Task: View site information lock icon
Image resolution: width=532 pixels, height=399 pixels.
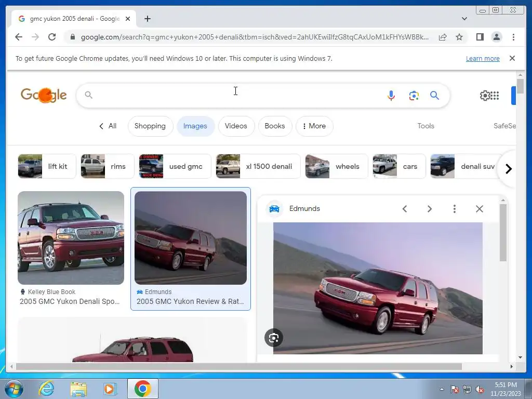Action: point(73,37)
